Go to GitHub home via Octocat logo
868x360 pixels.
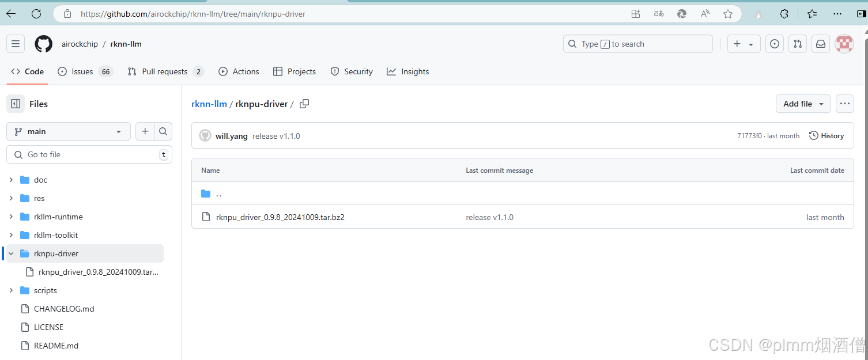coord(44,44)
